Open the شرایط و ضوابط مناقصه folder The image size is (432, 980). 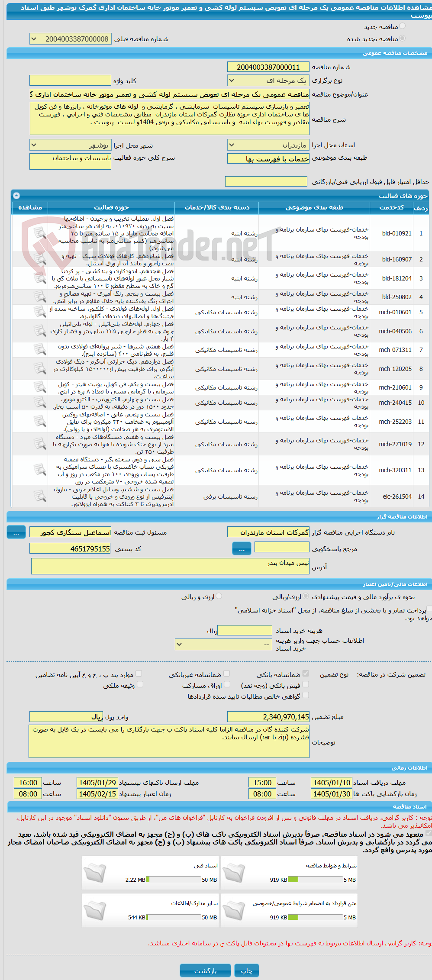pos(234,872)
